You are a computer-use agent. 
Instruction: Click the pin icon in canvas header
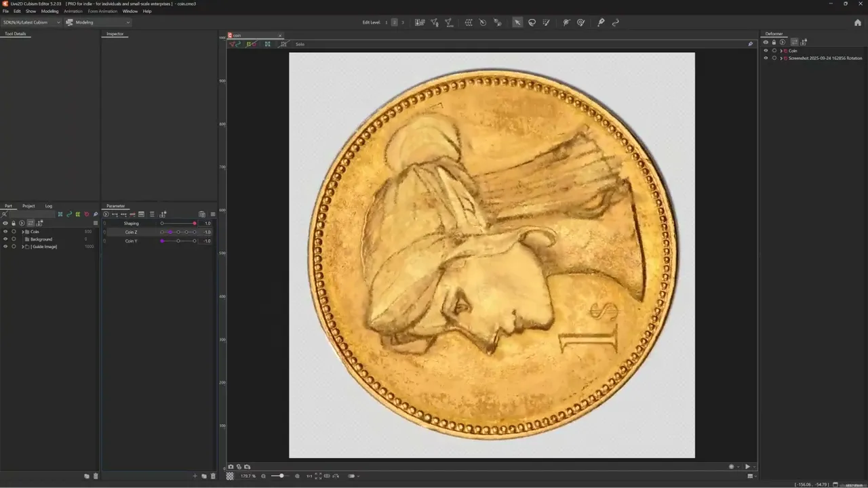[x=750, y=44]
